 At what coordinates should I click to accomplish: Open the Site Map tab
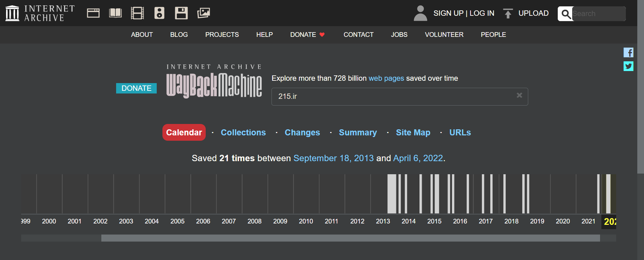tap(413, 133)
